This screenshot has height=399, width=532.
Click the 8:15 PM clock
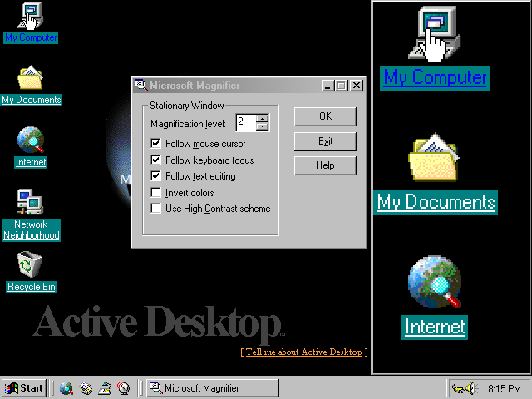point(505,388)
